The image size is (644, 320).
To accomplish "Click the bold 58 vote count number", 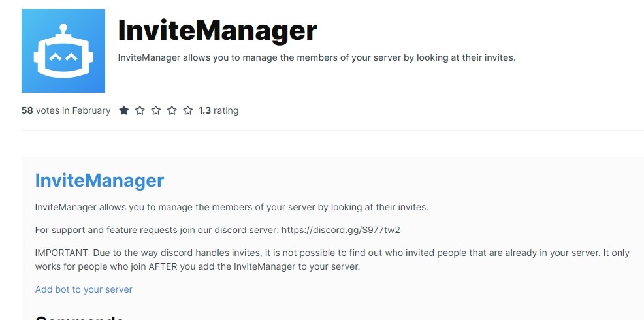I will (x=27, y=110).
